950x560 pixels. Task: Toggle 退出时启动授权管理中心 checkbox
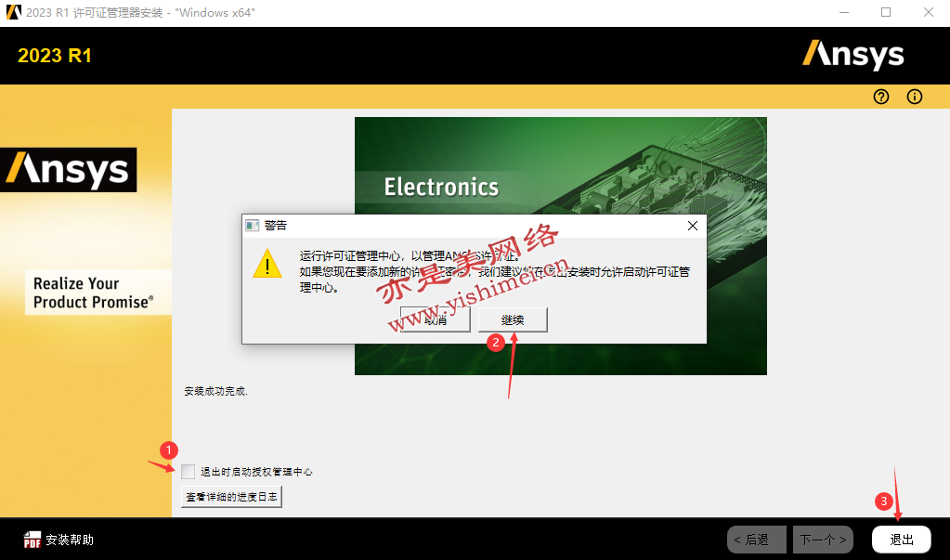[188, 472]
